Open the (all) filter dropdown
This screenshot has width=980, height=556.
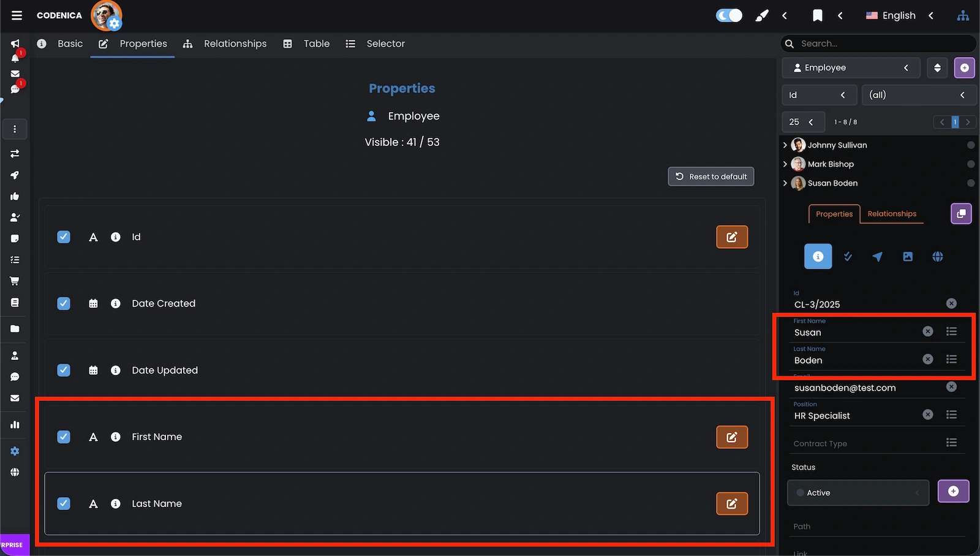point(919,95)
